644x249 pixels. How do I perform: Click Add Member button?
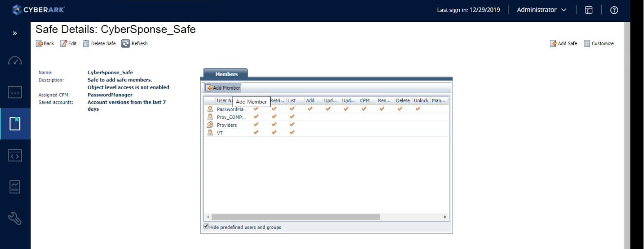pos(223,88)
